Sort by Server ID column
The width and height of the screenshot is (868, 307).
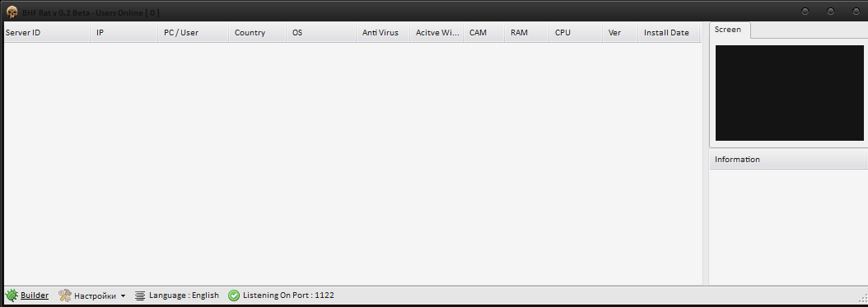47,33
